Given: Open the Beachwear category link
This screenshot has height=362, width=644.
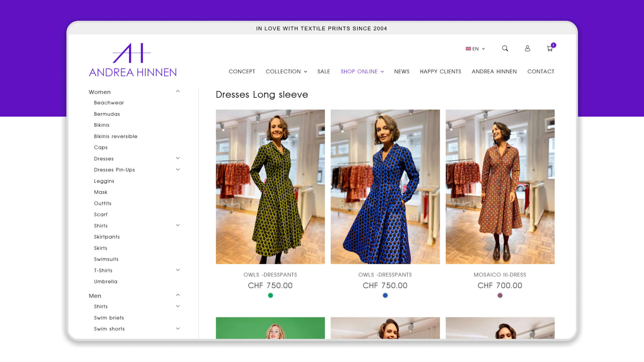Looking at the screenshot, I should click(109, 103).
